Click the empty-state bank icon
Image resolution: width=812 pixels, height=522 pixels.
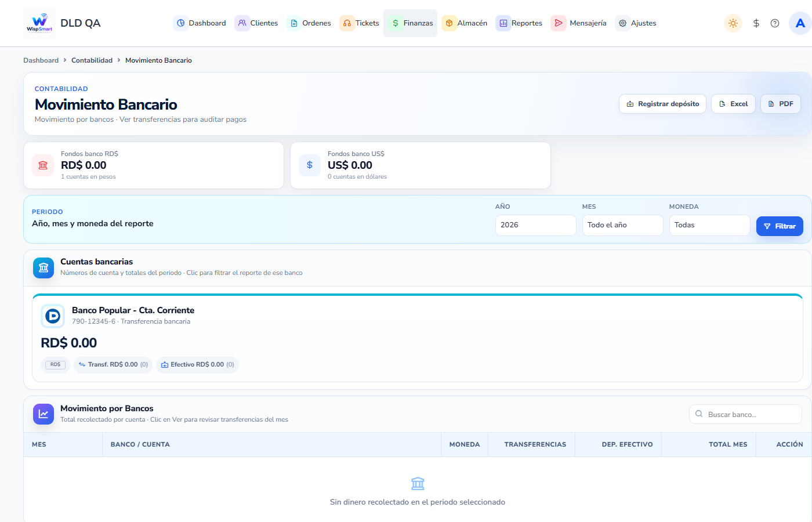click(418, 483)
